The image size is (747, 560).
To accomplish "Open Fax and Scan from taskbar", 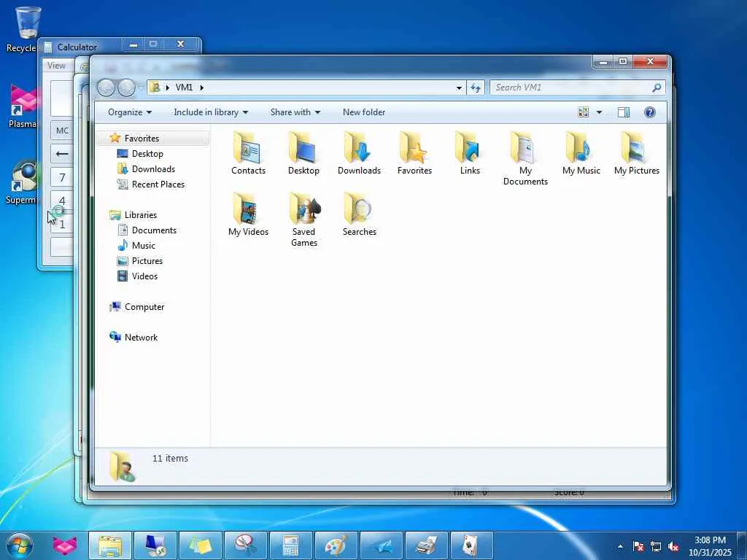I will [426, 545].
